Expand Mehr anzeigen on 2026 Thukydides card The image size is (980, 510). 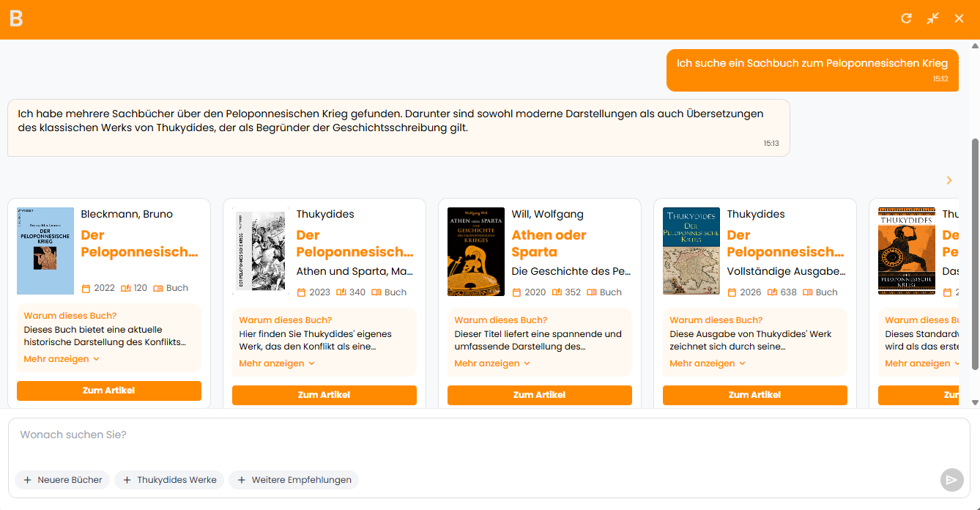708,363
